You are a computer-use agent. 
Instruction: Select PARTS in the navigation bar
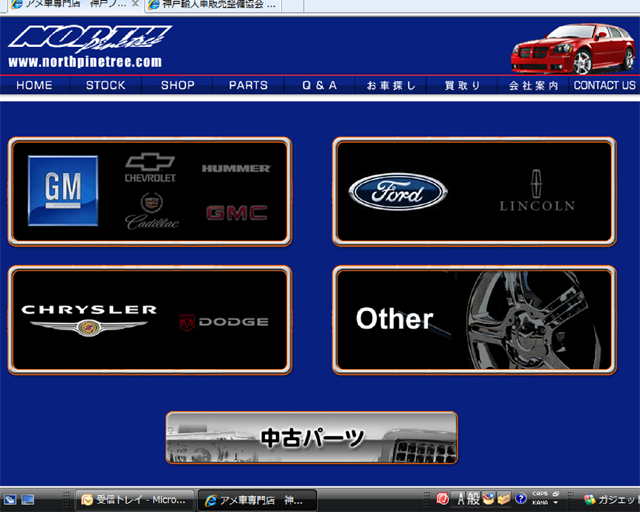248,85
